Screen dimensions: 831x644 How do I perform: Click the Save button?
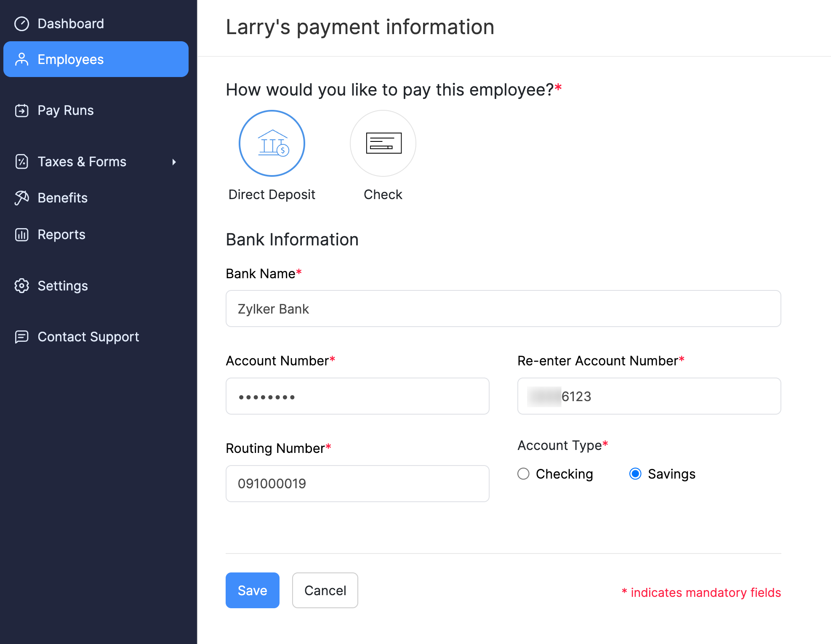(252, 590)
